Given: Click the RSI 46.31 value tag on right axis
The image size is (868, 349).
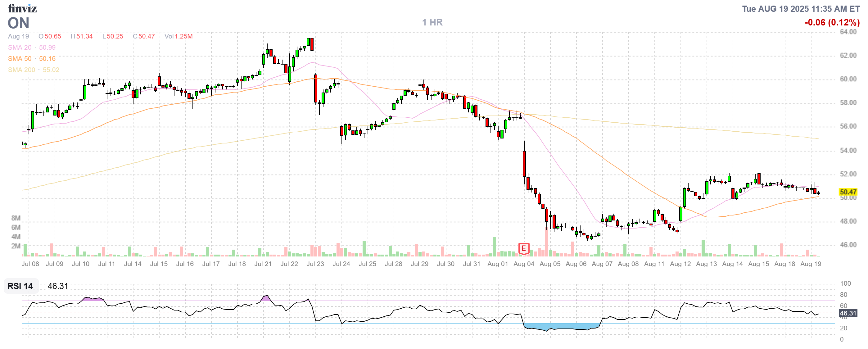Looking at the screenshot, I should (x=848, y=313).
